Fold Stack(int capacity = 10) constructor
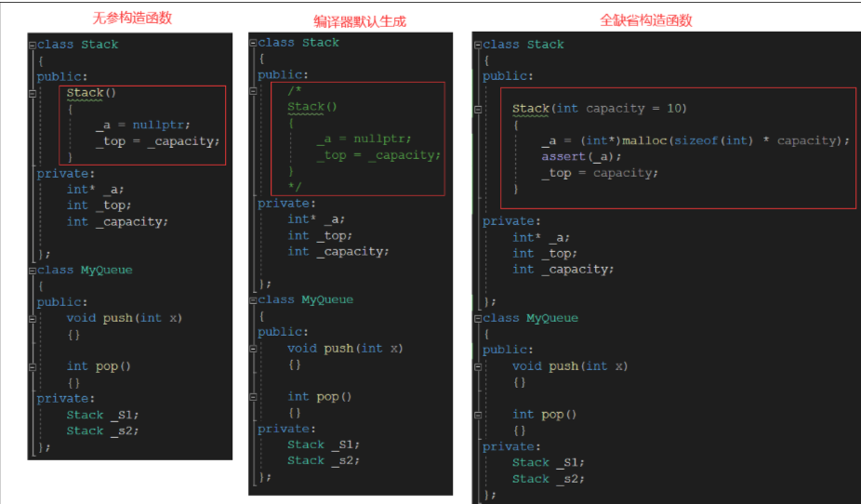861x504 pixels. click(x=478, y=109)
